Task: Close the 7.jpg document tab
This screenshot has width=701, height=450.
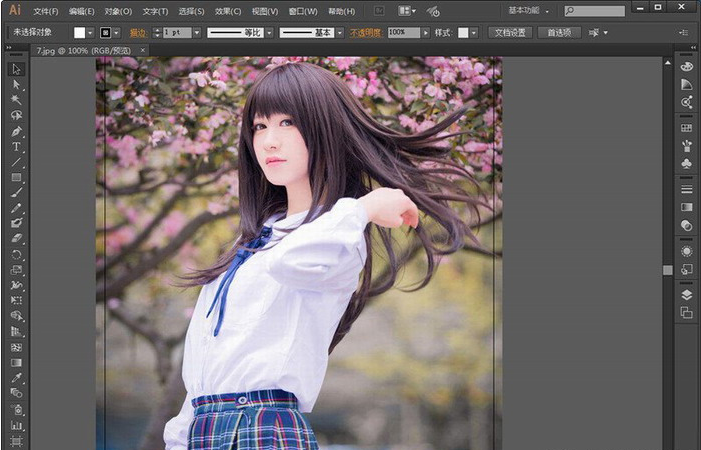Action: tap(143, 49)
